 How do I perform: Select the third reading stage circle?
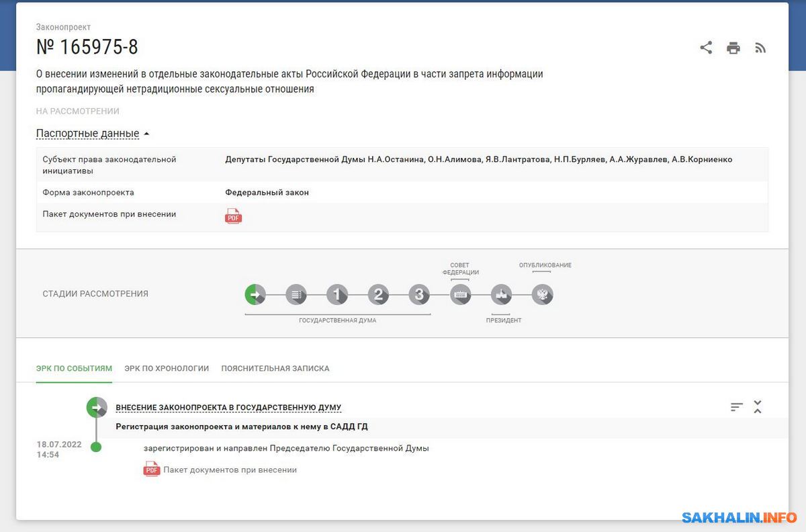(419, 294)
